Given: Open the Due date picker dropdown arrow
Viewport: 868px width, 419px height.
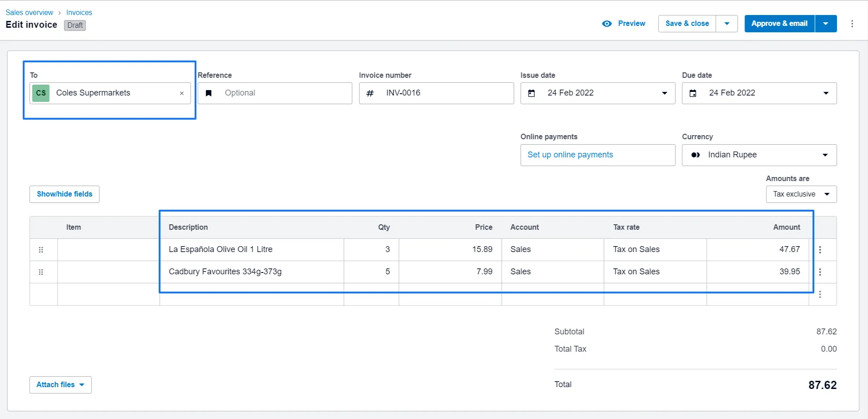Looking at the screenshot, I should point(826,93).
